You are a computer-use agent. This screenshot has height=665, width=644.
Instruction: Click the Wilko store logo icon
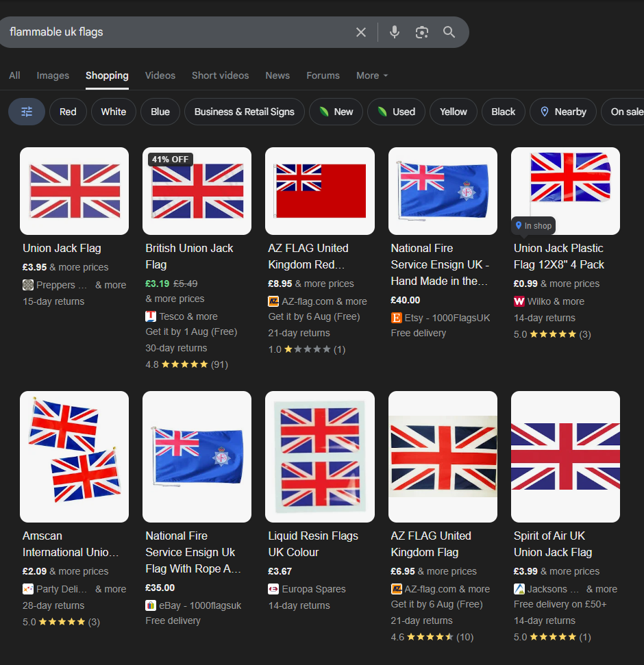coord(519,301)
